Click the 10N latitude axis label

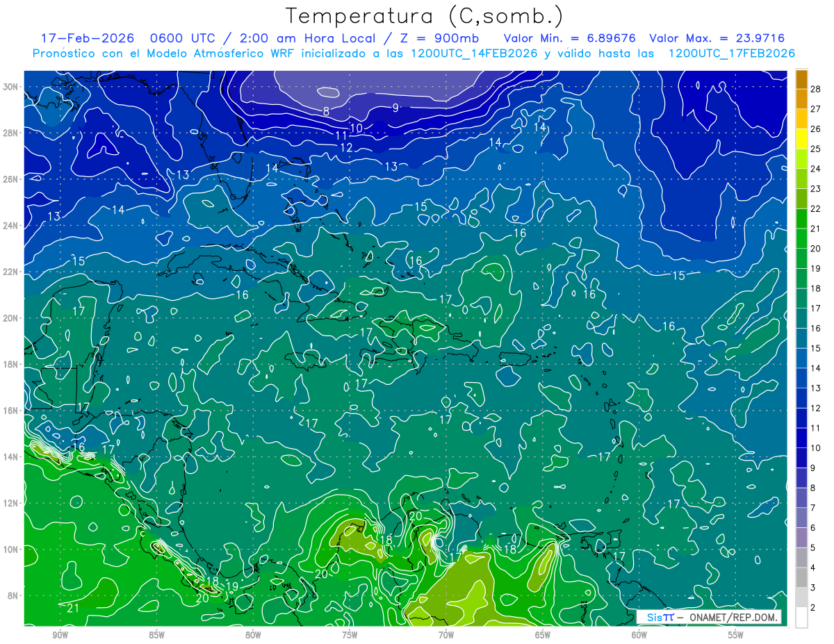tap(10, 549)
